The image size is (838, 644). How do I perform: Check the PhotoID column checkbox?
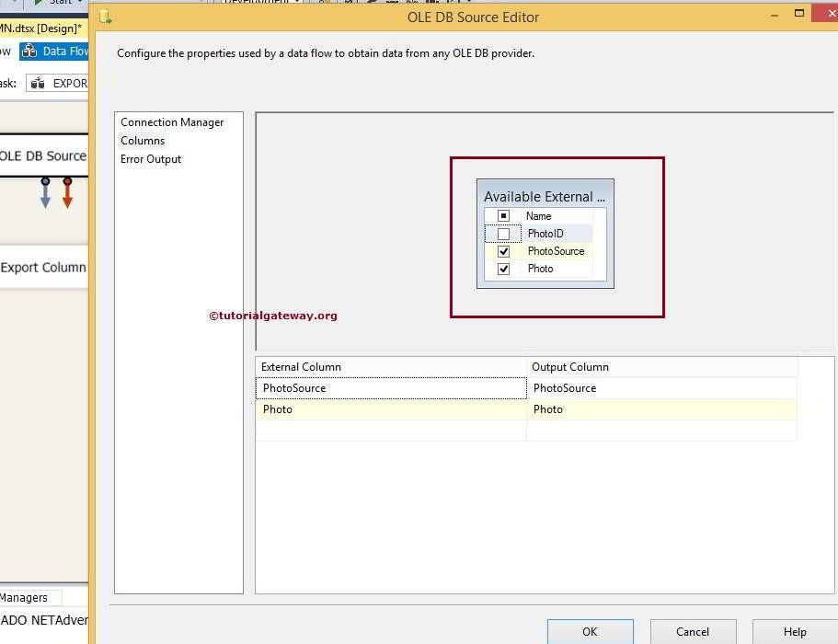click(503, 234)
